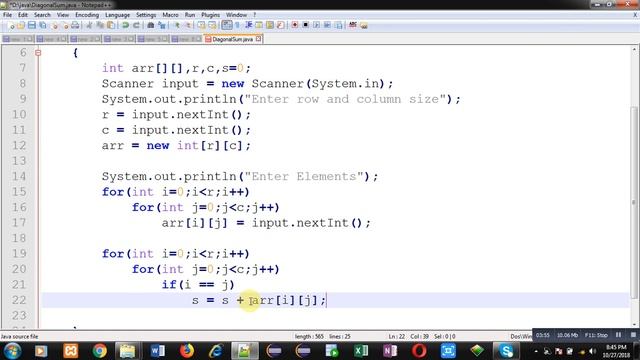Image resolution: width=640 pixels, height=360 pixels.
Task: Toggle the Function List icon
Action: tap(280, 25)
